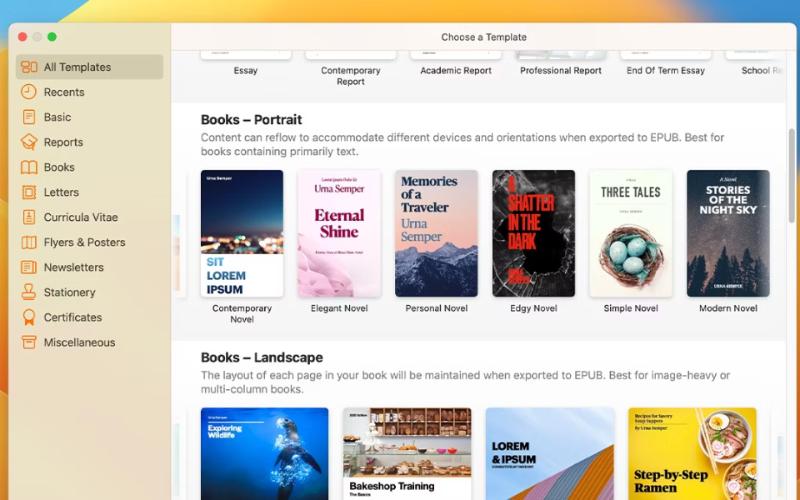Pick the Elegant Novel 'Eternal Shine' cover
The image size is (800, 500).
[x=339, y=233]
